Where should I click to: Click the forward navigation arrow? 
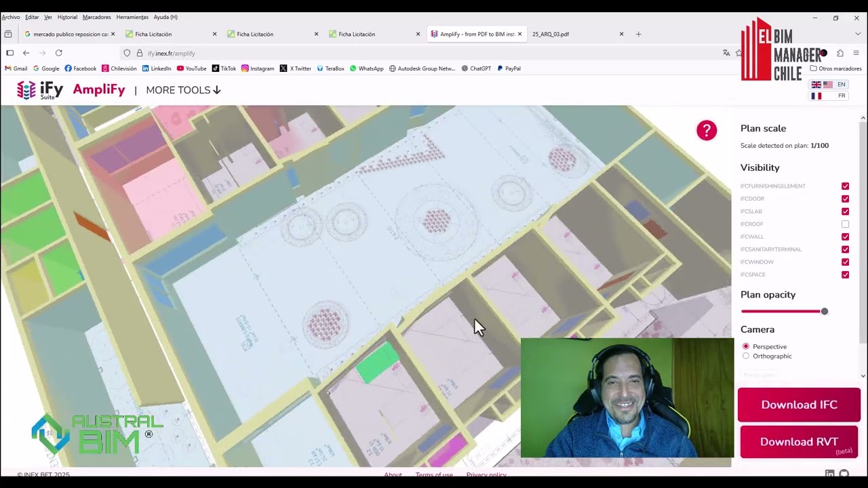pyautogui.click(x=42, y=53)
